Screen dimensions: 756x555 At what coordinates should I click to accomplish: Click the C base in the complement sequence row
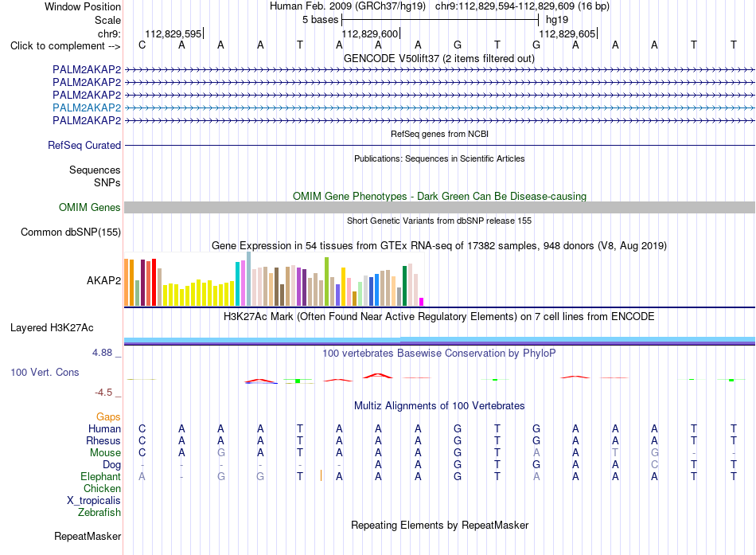[x=142, y=45]
